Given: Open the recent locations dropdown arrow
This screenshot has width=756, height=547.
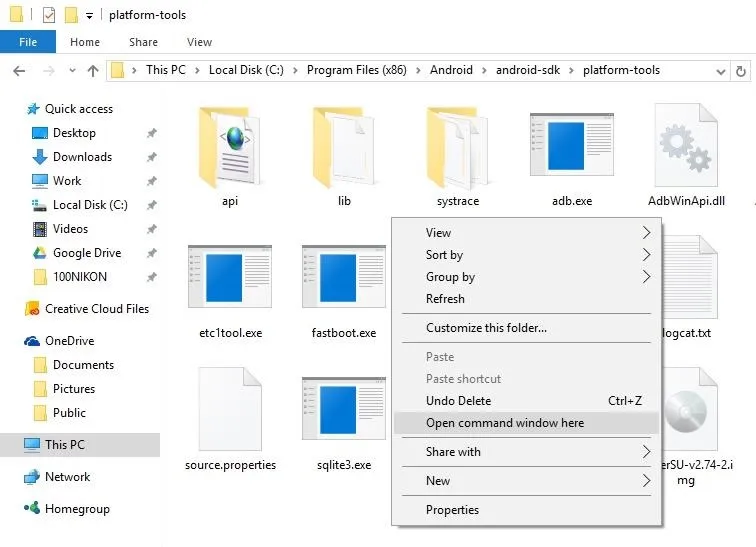Looking at the screenshot, I should click(72, 70).
